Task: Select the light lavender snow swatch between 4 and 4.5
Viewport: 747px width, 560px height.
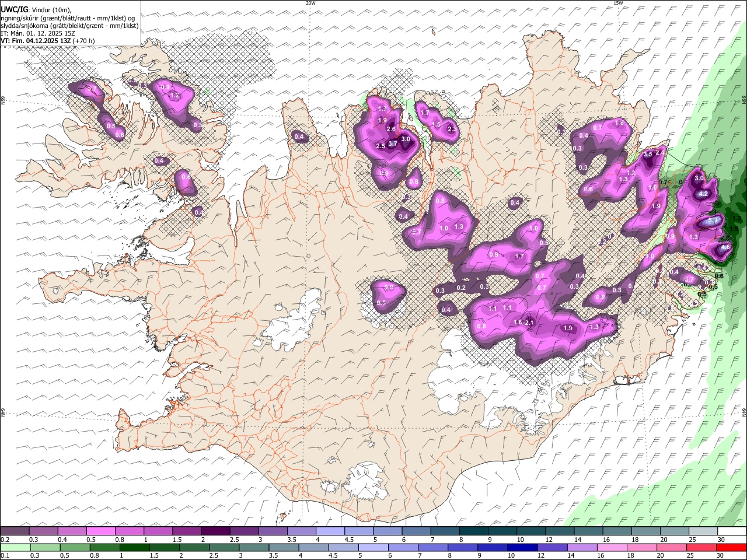Action: pos(329,531)
